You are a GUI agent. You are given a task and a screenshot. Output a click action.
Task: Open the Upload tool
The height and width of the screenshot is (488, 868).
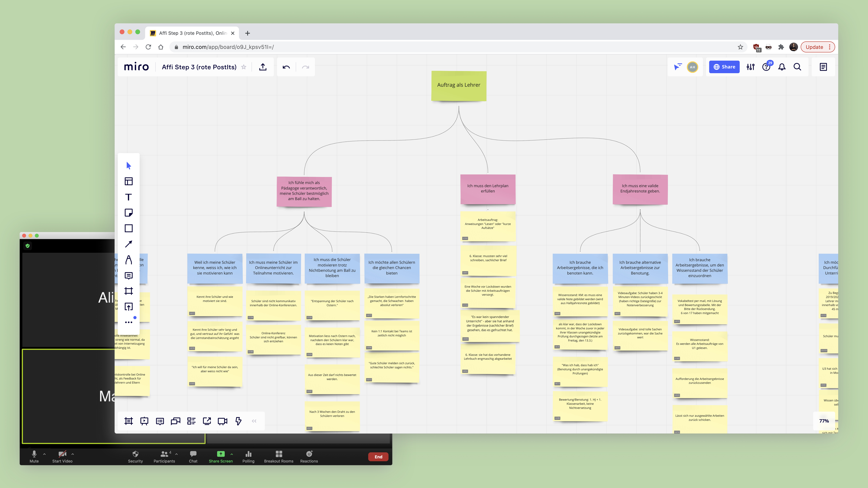coord(128,307)
